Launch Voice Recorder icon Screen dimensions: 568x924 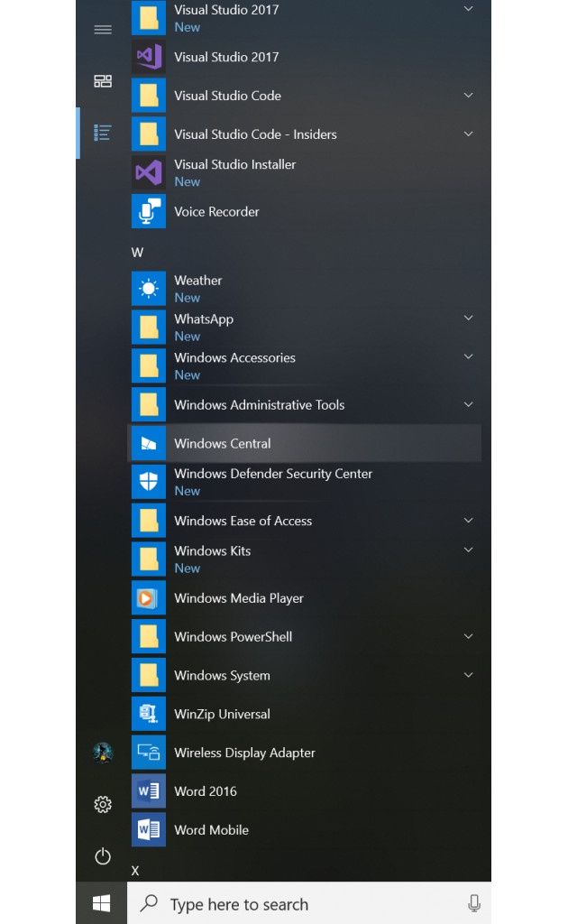coord(149,211)
